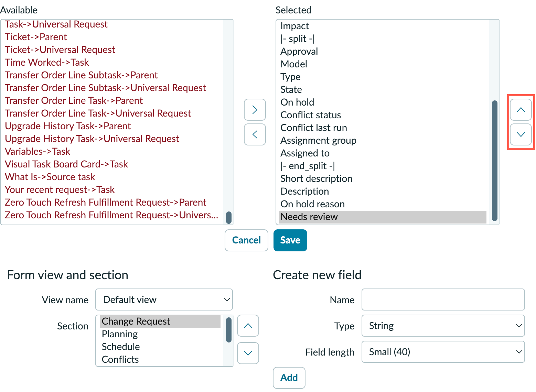The width and height of the screenshot is (536, 392).
Task: Select the Planning section
Action: (x=160, y=334)
